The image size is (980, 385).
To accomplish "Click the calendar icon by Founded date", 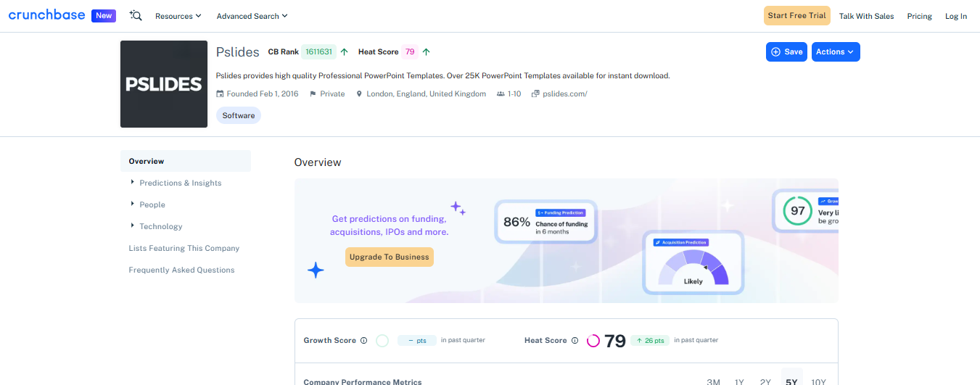I will [x=221, y=94].
